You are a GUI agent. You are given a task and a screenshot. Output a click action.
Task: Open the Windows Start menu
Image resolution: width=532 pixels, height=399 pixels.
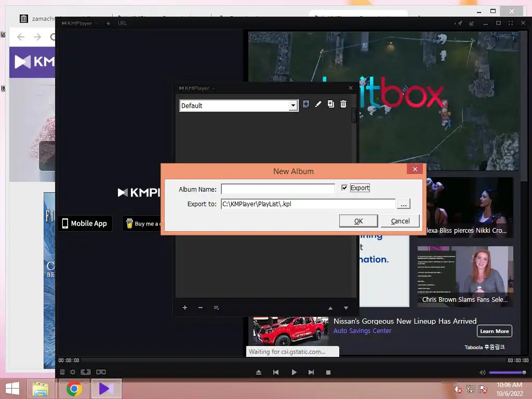(x=12, y=389)
